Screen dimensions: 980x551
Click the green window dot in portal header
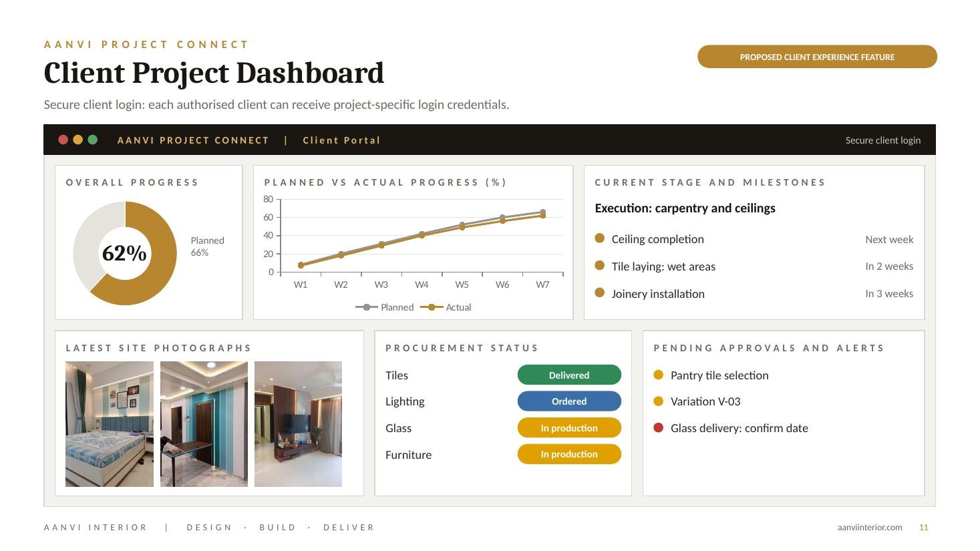pyautogui.click(x=93, y=140)
